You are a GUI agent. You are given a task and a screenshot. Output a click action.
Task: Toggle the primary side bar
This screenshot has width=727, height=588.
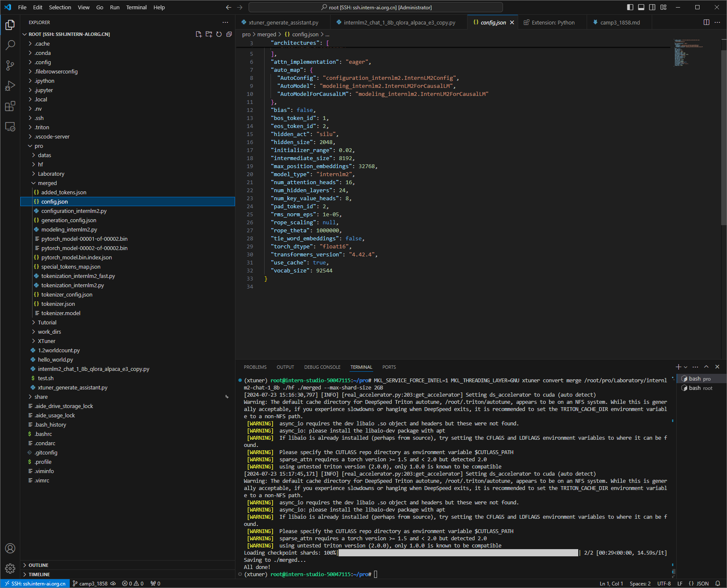click(x=630, y=7)
